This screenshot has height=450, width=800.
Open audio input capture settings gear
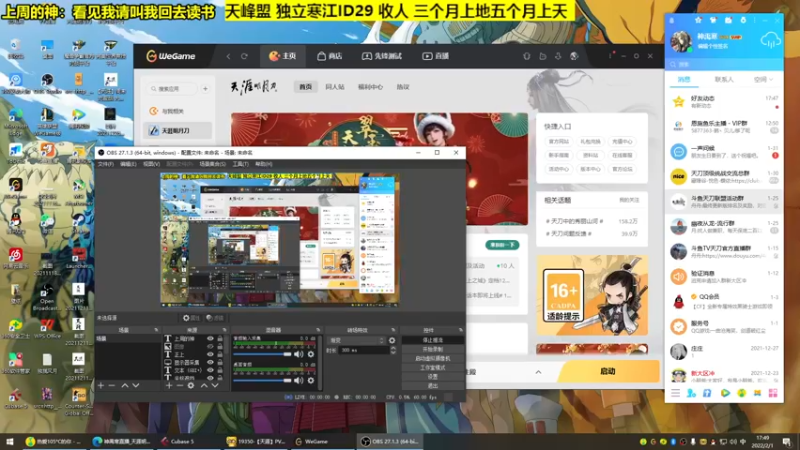311,354
